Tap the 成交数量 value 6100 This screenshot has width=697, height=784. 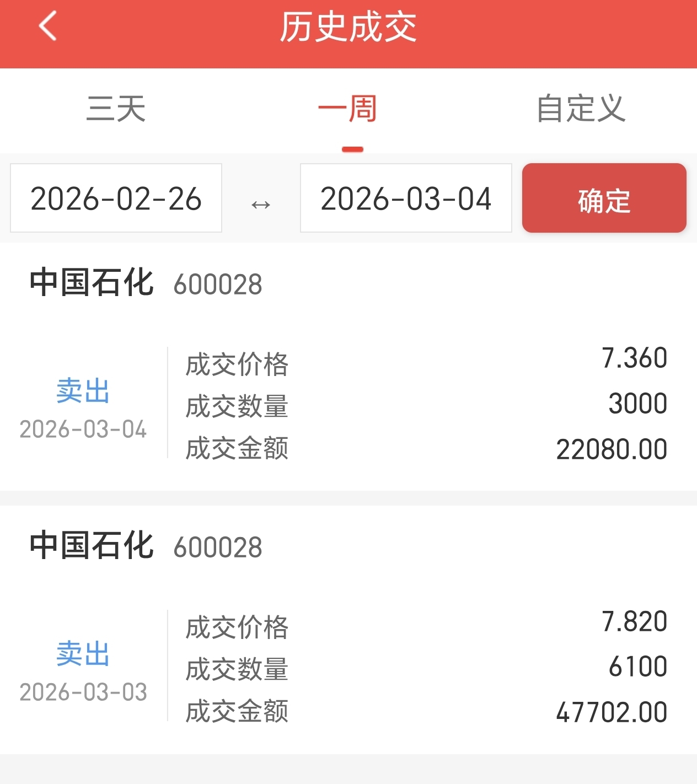pyautogui.click(x=638, y=667)
